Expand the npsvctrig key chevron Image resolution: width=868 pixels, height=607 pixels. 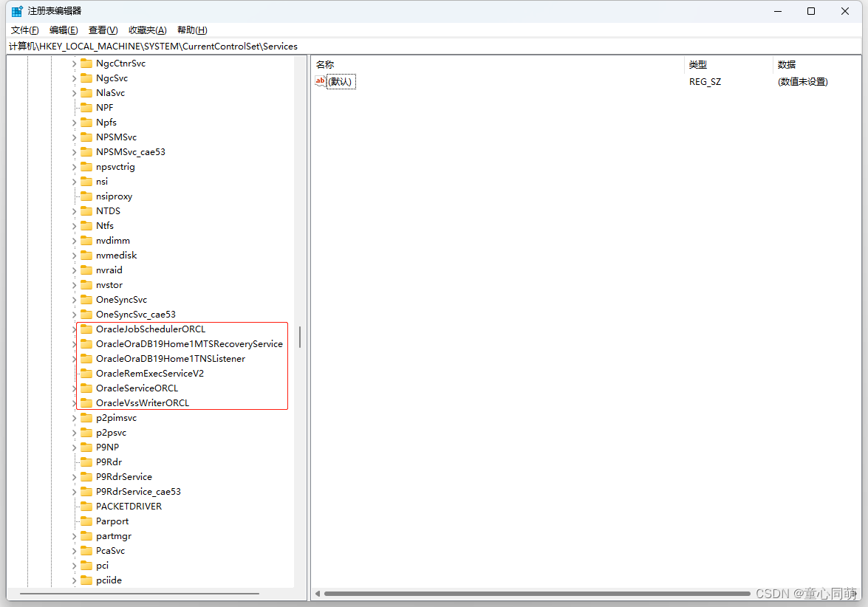(x=74, y=167)
